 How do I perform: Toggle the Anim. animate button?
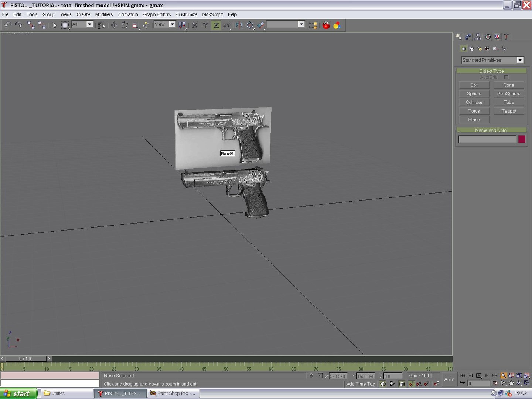click(x=450, y=379)
